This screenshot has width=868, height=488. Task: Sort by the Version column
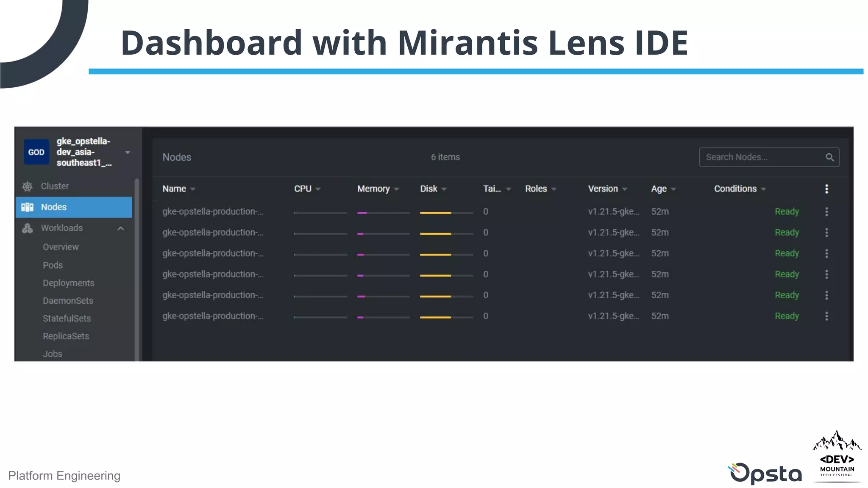607,189
